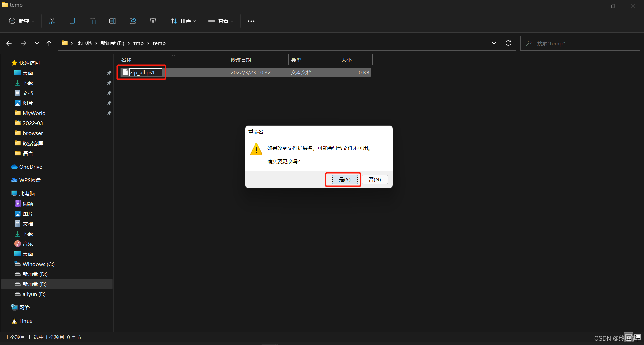Click the zip_all.ps1 rename text box
This screenshot has height=345, width=644.
pyautogui.click(x=146, y=72)
